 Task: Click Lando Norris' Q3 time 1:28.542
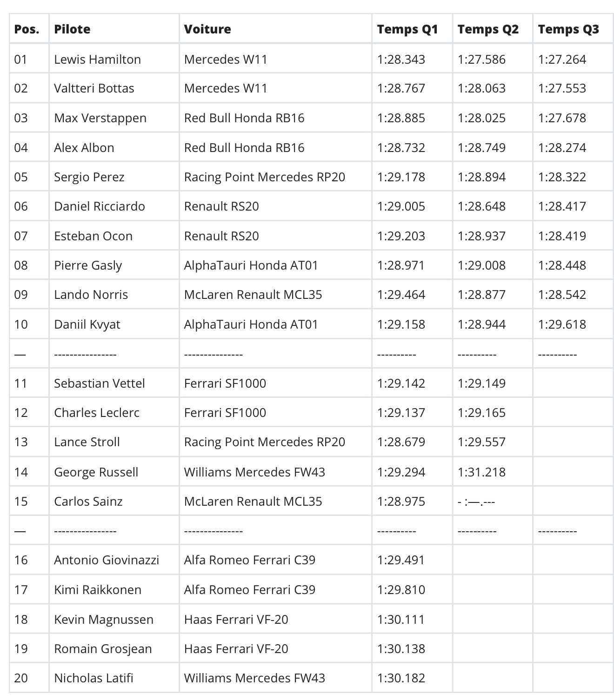pos(562,295)
